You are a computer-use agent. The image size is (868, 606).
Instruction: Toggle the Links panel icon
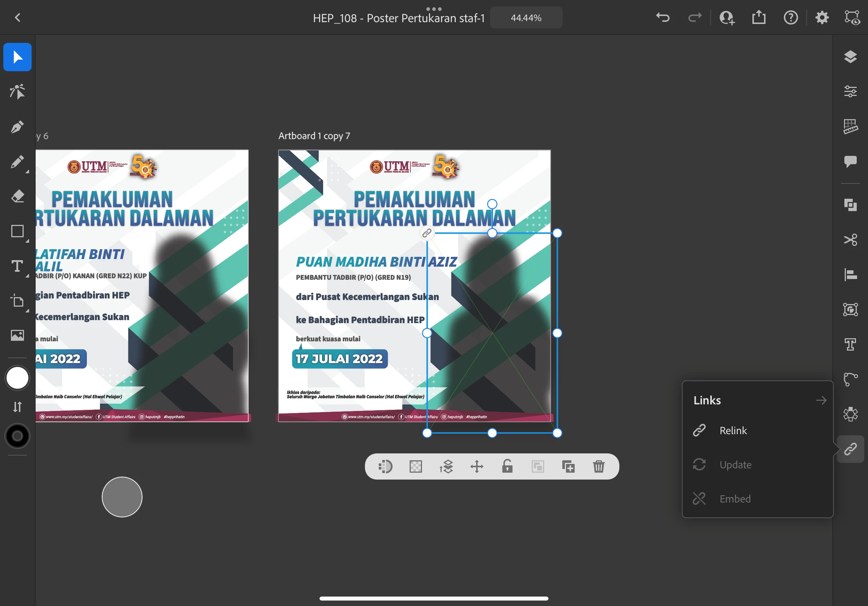pyautogui.click(x=850, y=449)
